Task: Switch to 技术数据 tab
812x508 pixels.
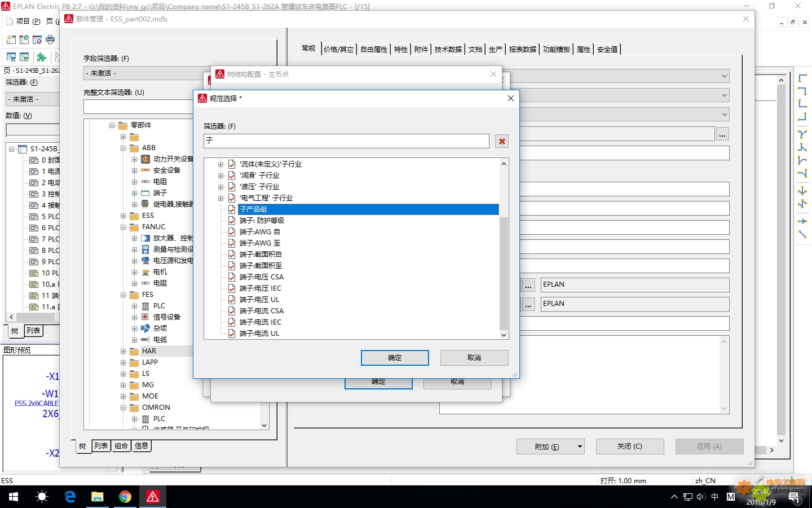Action: [448, 49]
